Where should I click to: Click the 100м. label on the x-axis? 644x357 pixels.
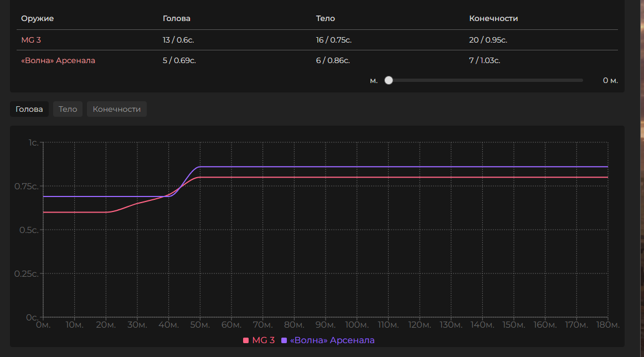(357, 325)
